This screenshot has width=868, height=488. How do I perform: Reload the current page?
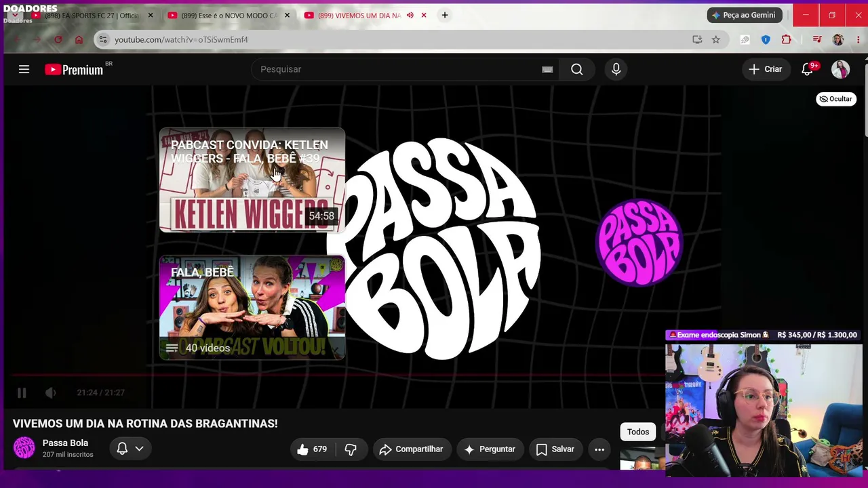pos(58,40)
